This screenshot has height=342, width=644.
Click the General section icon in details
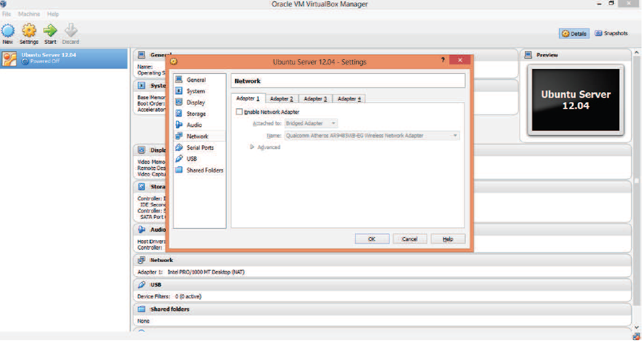(142, 55)
